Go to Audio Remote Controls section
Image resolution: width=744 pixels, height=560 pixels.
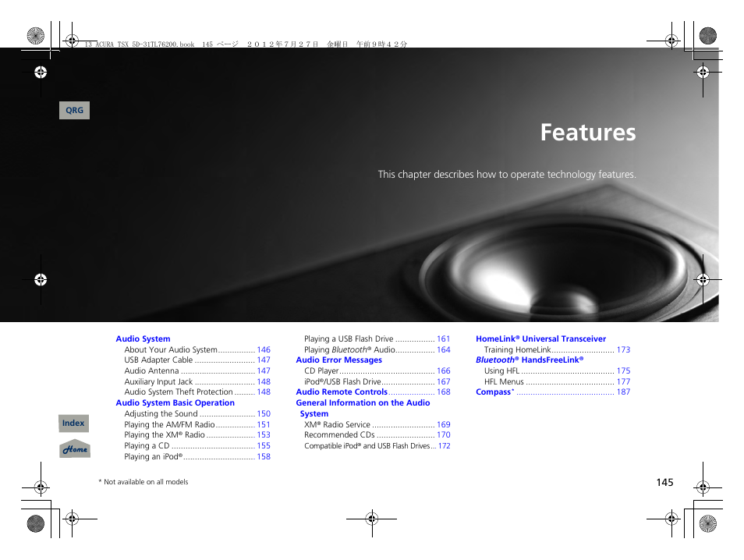[x=342, y=392]
